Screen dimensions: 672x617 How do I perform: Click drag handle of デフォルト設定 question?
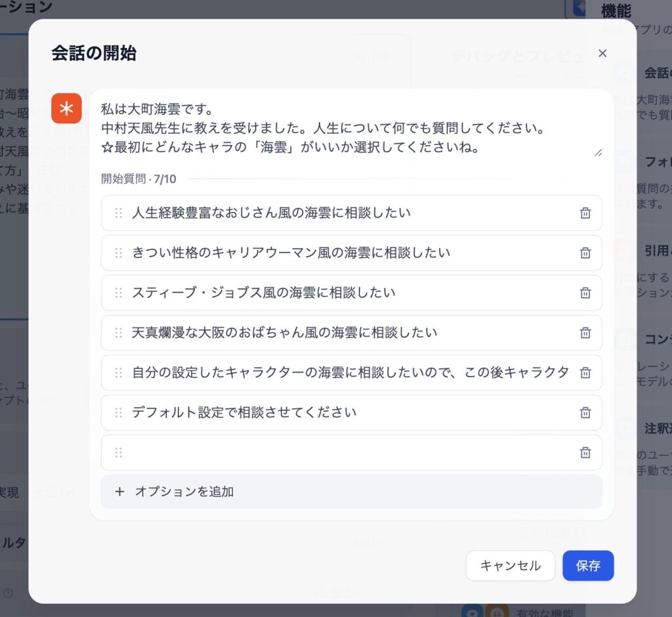pos(119,412)
